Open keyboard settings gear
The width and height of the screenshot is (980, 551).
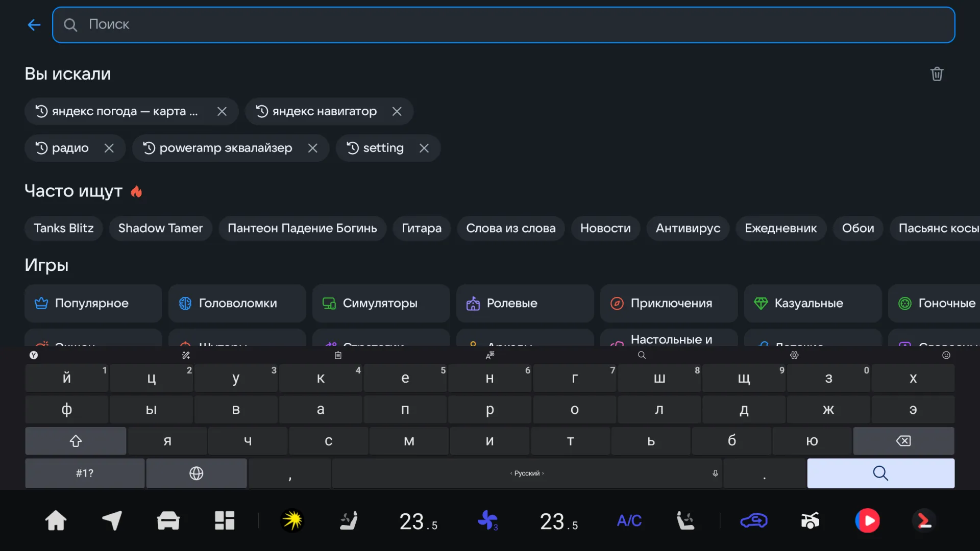click(794, 355)
